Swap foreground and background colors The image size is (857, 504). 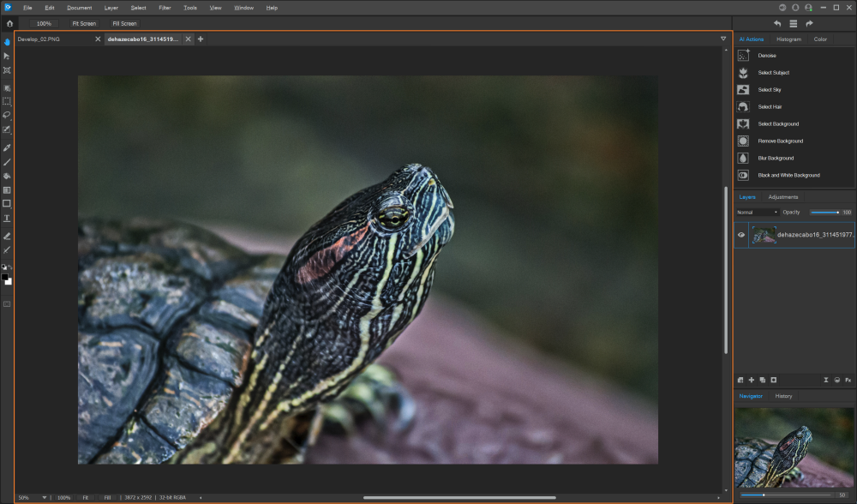coord(9,267)
